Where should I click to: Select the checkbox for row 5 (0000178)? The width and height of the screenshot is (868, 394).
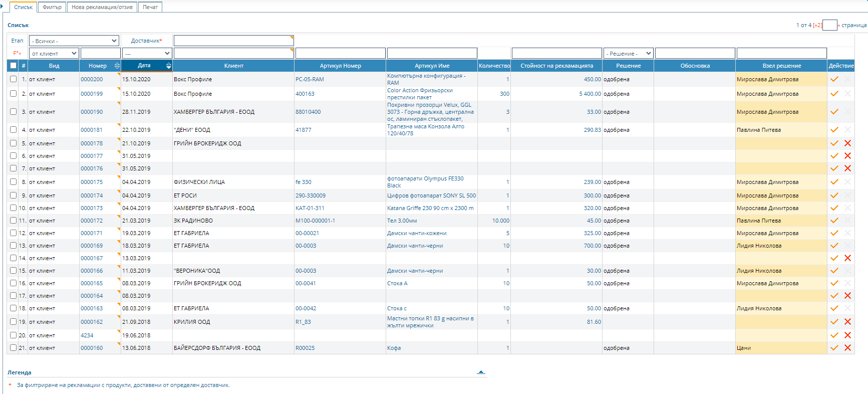tap(14, 143)
